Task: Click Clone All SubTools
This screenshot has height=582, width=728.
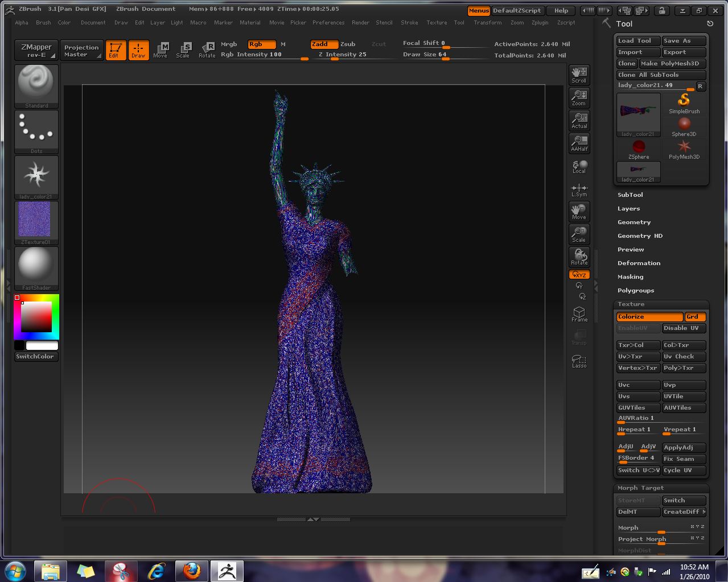Action: pos(660,75)
